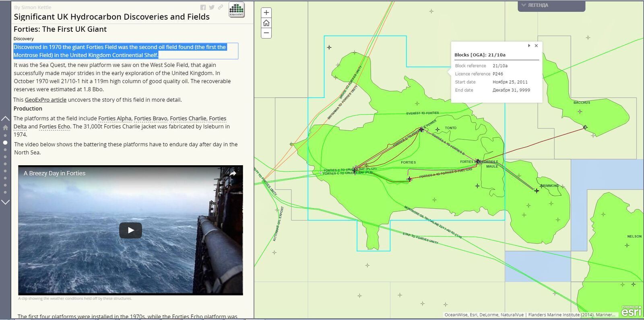Open the Forties Charlie link

[188, 118]
